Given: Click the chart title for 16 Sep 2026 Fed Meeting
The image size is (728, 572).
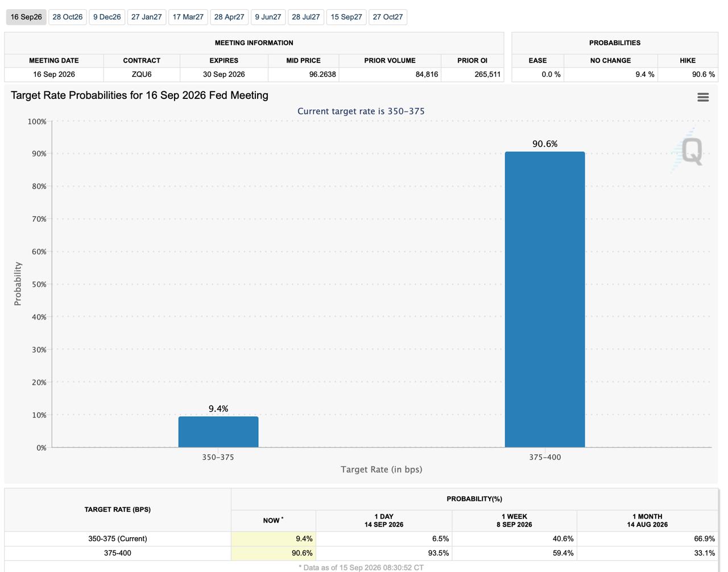Looking at the screenshot, I should tap(139, 96).
